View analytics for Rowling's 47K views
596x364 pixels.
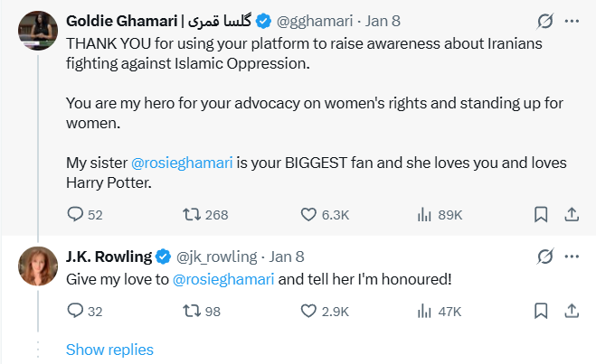[x=423, y=311]
